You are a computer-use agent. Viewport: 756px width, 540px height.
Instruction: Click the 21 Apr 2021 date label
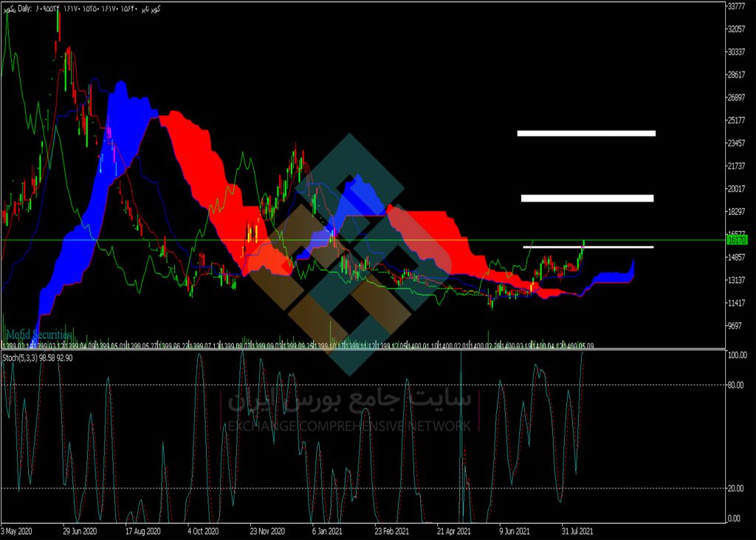pyautogui.click(x=454, y=531)
